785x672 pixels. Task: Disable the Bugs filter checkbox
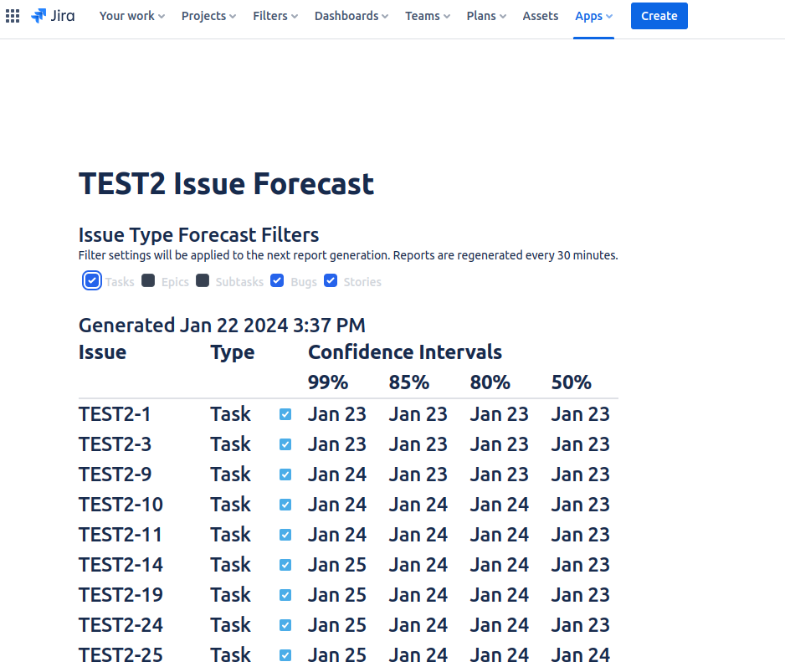click(x=277, y=280)
